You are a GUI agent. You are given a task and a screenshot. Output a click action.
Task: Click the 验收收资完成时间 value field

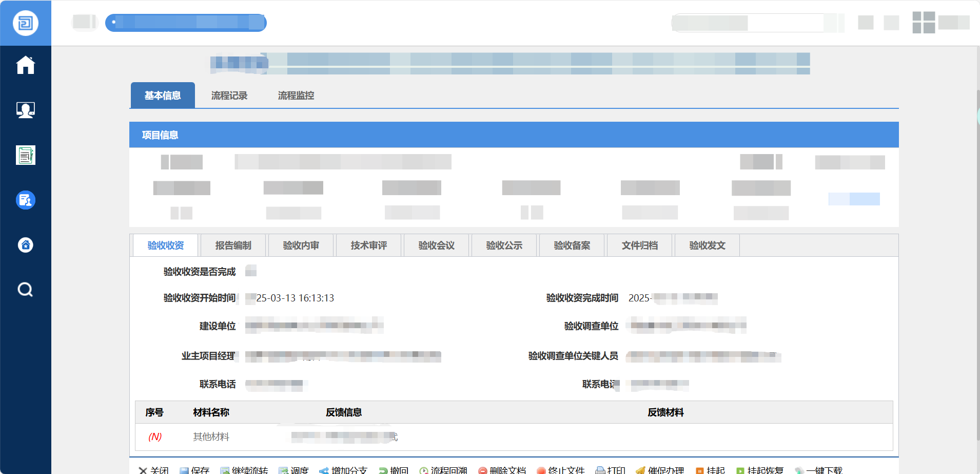point(673,298)
